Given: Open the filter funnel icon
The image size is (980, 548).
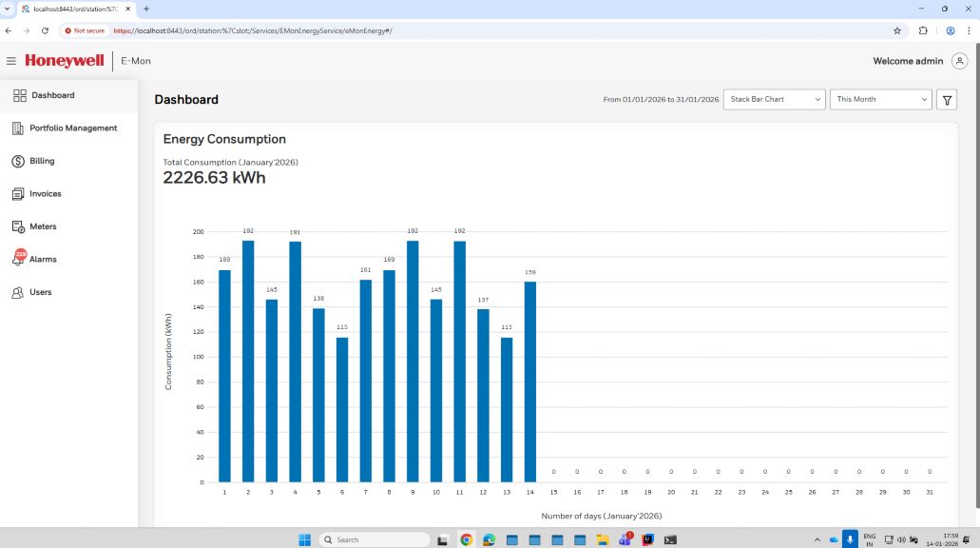Looking at the screenshot, I should click(946, 100).
